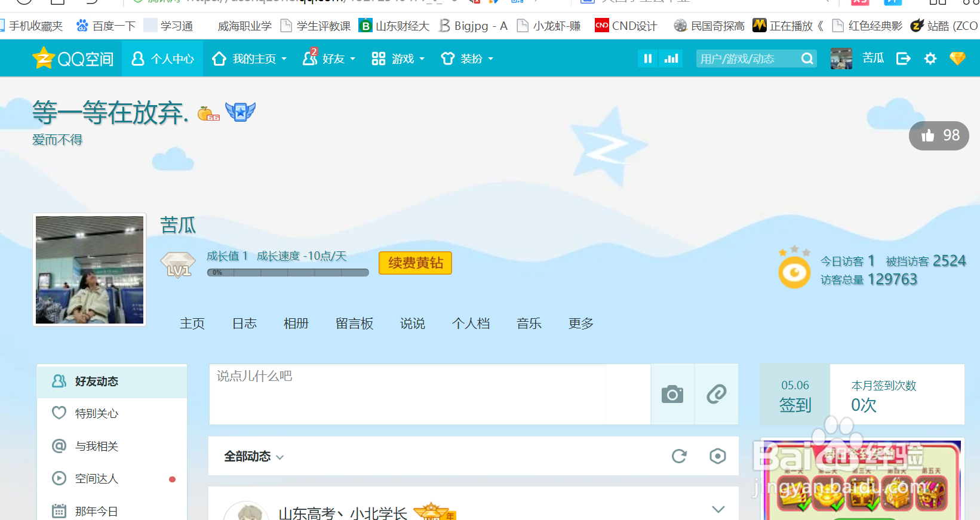Click the QQ空间 logo
The image size is (980, 520).
72,59
